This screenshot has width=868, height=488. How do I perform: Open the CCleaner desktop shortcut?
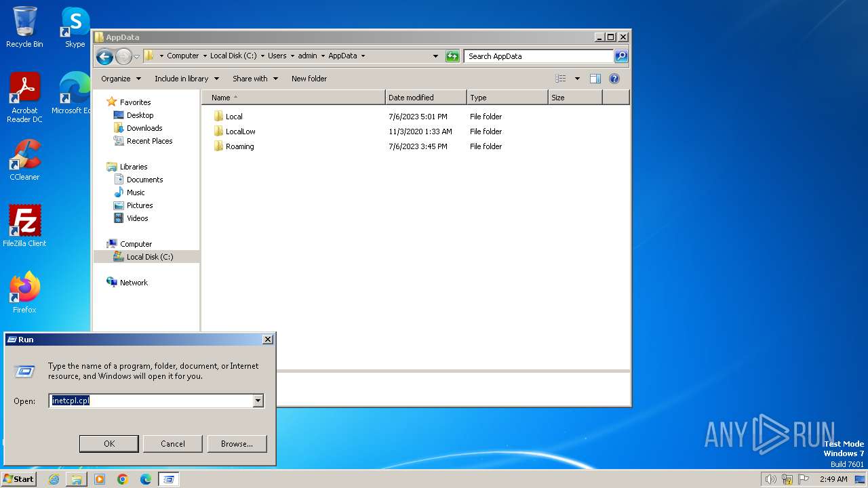click(x=24, y=160)
